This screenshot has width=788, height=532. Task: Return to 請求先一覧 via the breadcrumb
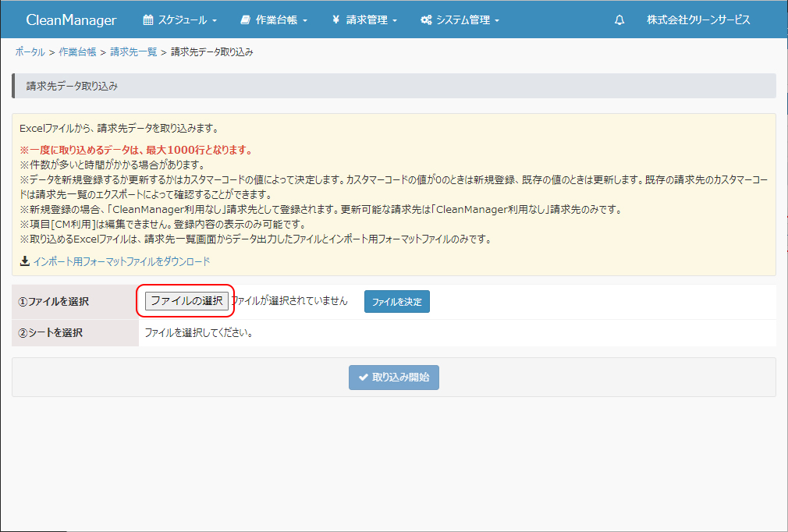pos(133,52)
